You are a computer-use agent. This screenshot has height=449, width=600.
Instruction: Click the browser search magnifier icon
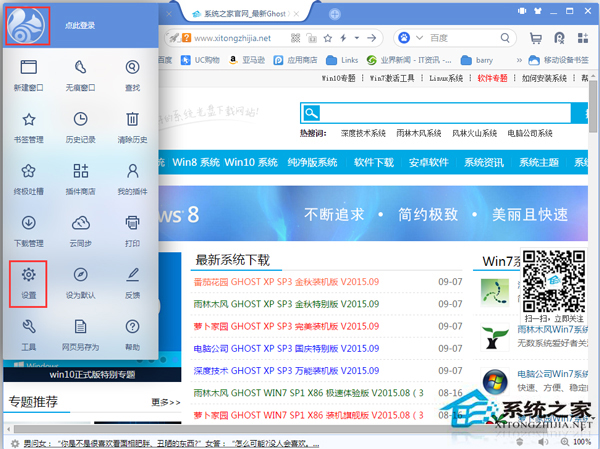(x=505, y=38)
